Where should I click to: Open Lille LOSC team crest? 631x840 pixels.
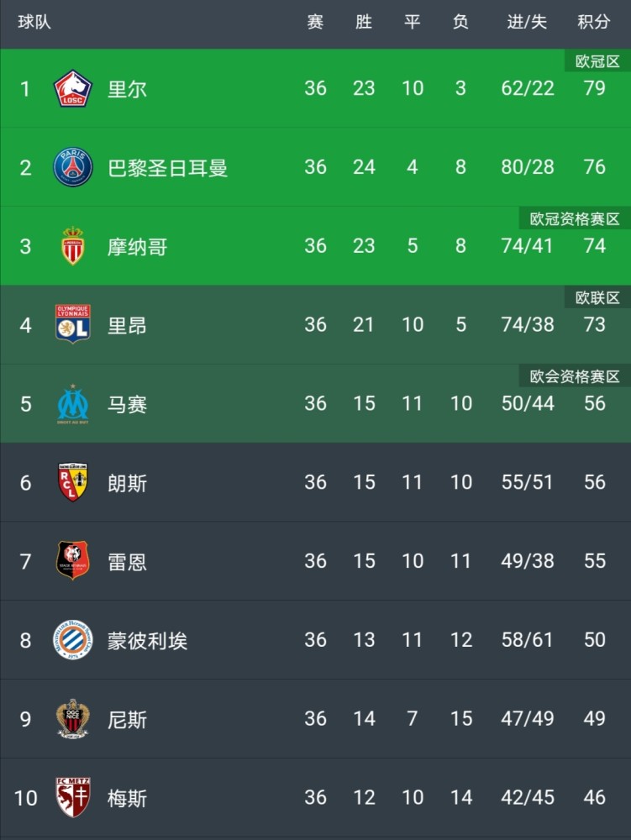73,88
